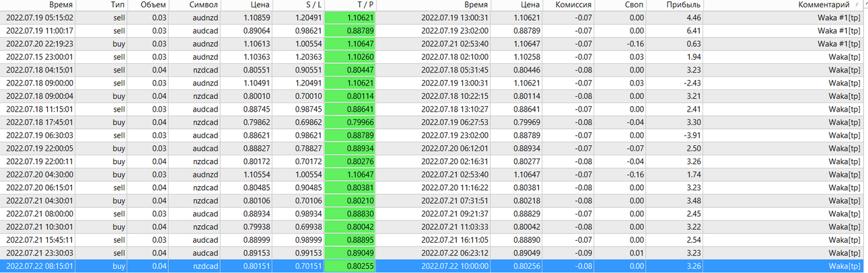
Task: Click the open price 1.10859
Action: (256, 17)
